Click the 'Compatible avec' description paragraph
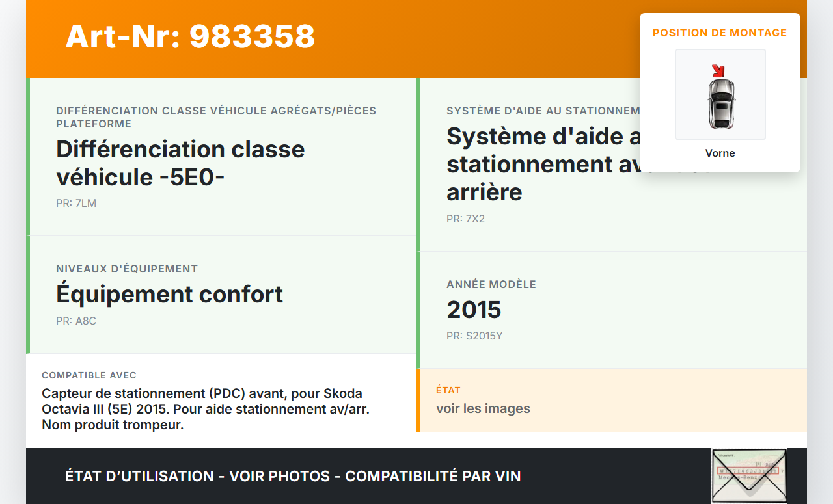This screenshot has width=833, height=504. pyautogui.click(x=206, y=409)
